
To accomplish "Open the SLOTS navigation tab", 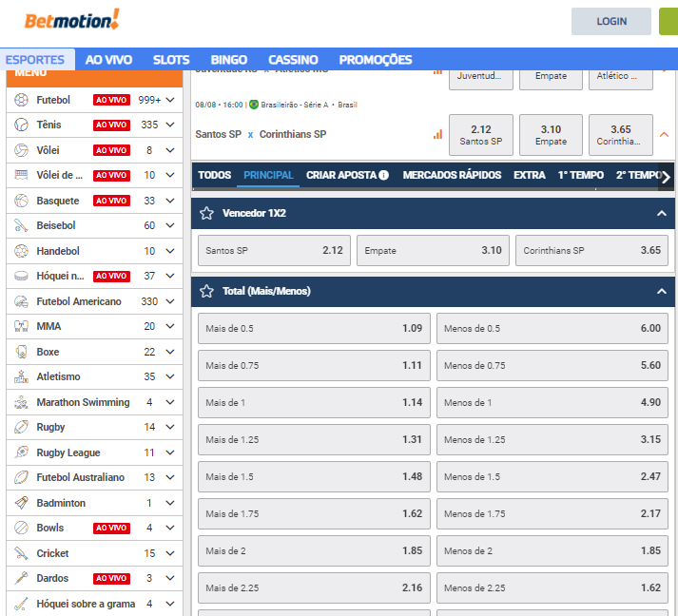I will pyautogui.click(x=171, y=60).
